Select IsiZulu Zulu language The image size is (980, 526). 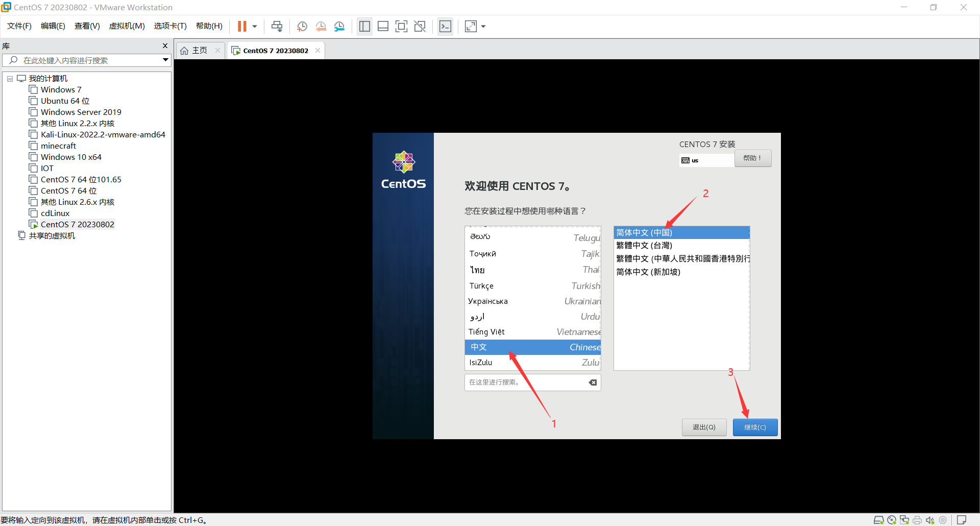(533, 363)
